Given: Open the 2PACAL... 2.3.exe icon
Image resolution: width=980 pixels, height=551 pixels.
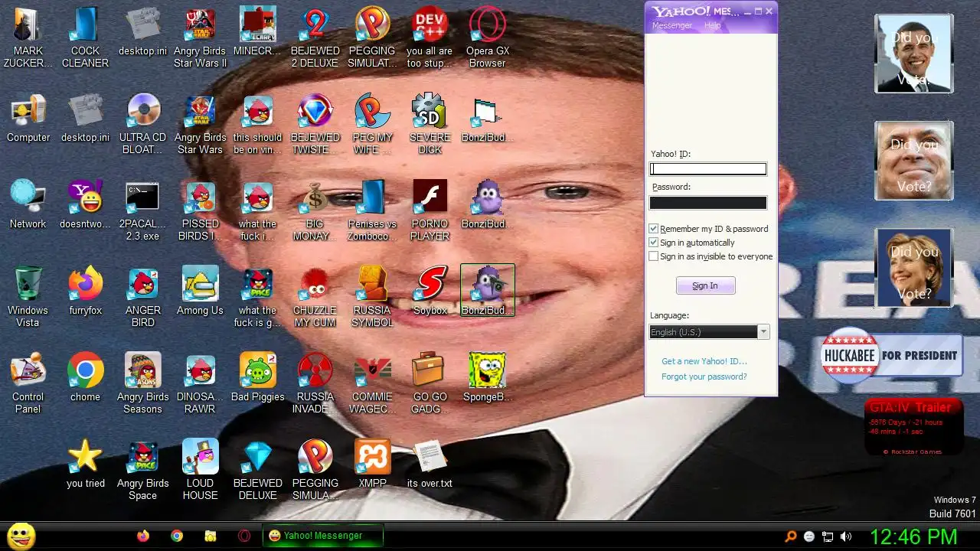Looking at the screenshot, I should [x=143, y=210].
